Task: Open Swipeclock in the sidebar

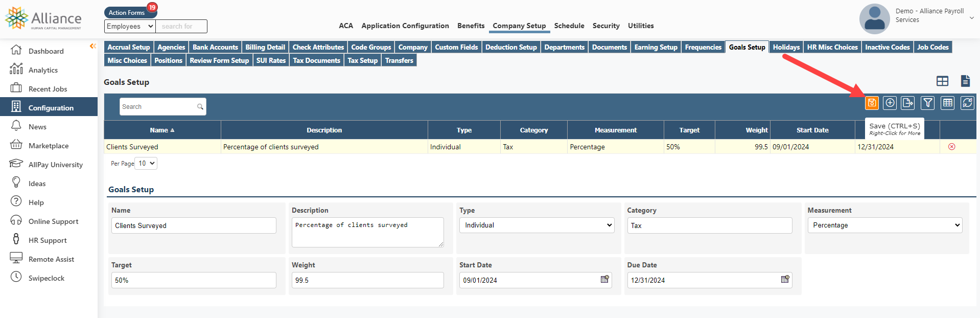Action: tap(46, 278)
